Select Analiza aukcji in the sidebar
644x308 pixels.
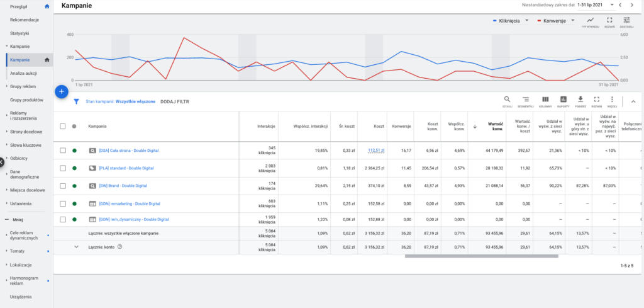point(23,74)
